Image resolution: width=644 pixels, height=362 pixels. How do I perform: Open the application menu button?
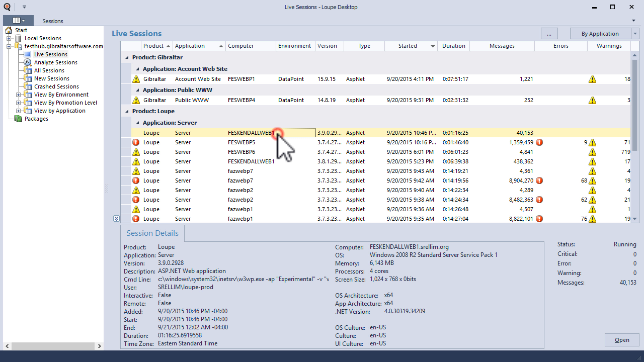pos(18,21)
